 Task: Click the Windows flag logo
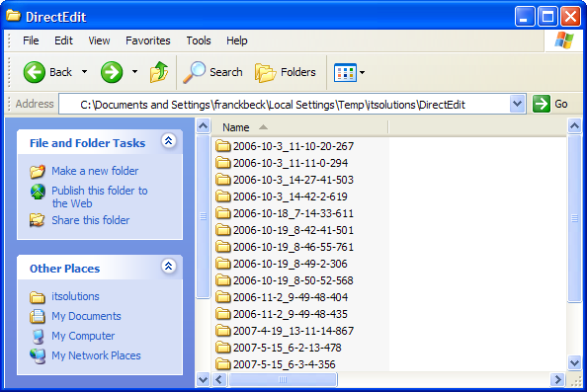(564, 40)
